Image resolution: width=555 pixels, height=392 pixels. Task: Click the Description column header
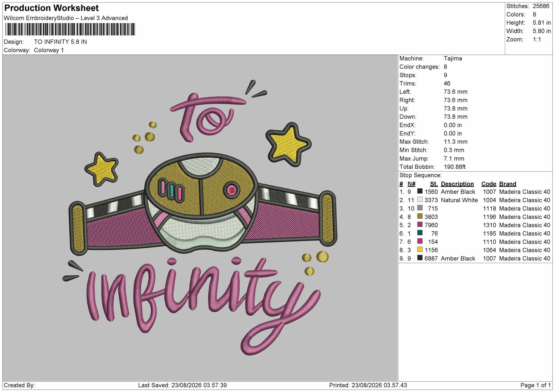(457, 184)
